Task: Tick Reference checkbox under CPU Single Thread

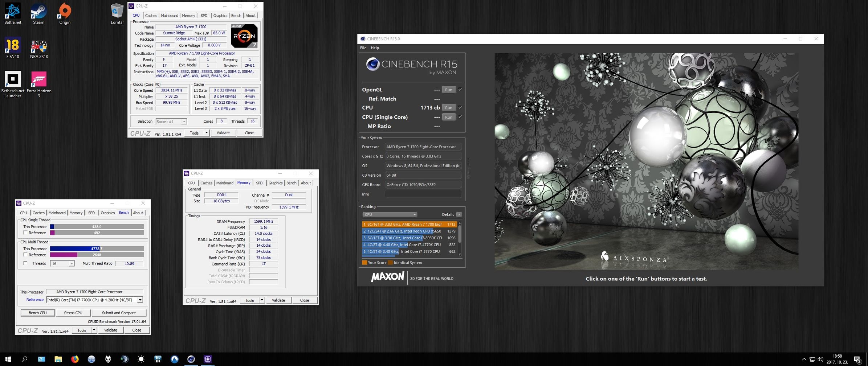Action: 25,233
